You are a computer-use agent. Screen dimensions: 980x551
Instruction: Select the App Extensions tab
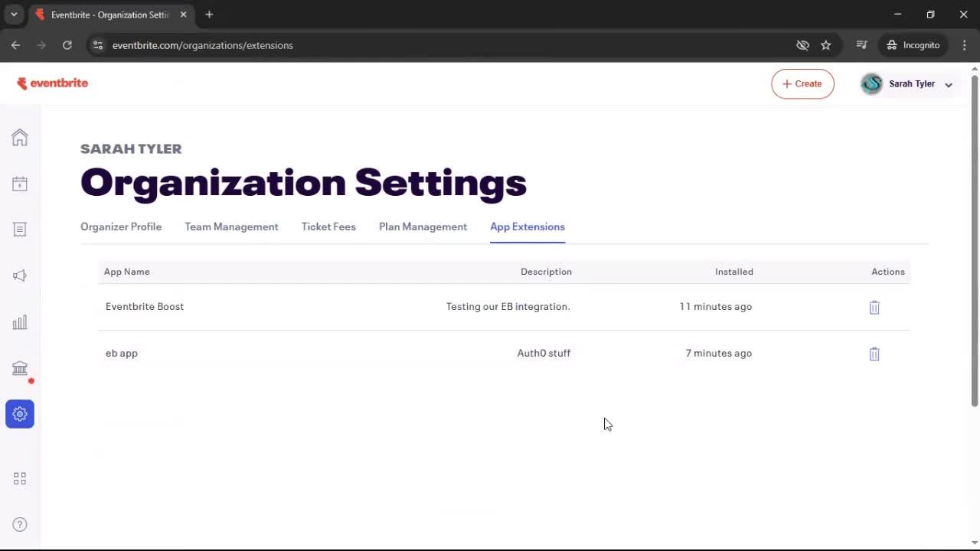click(x=528, y=227)
